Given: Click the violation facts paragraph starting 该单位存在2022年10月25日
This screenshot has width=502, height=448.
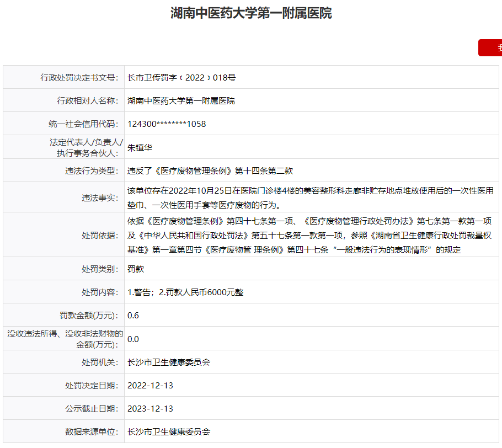Looking at the screenshot, I should 310,198.
